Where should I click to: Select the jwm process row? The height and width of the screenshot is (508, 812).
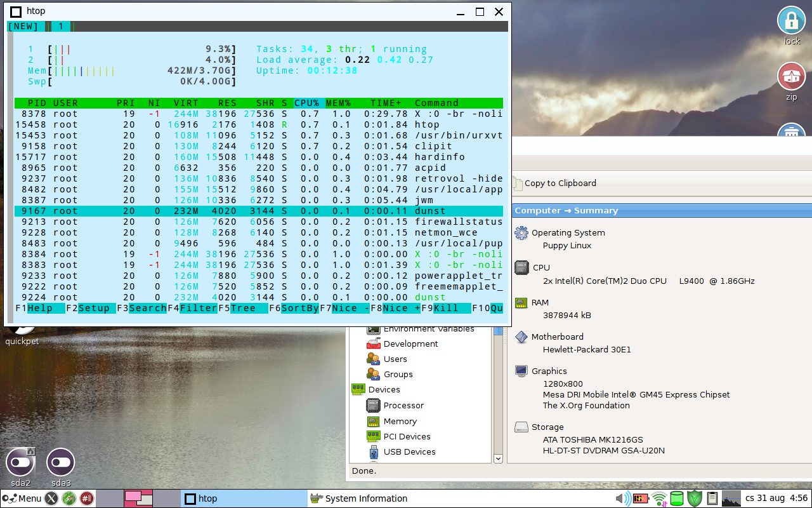pos(259,200)
